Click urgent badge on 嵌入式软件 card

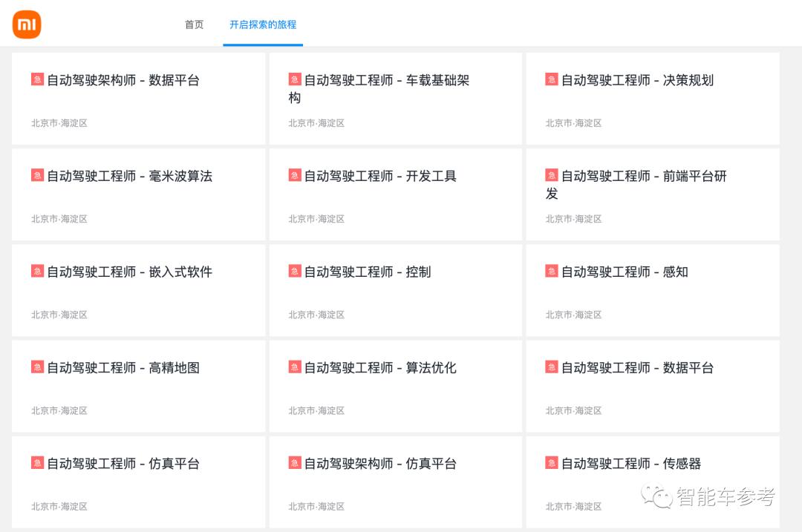(x=37, y=271)
